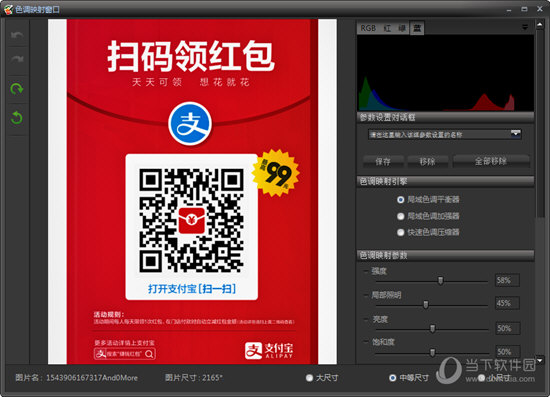This screenshot has height=397, width=550.
Task: Click the undo arrow icon in left toolbar
Action: 16,35
